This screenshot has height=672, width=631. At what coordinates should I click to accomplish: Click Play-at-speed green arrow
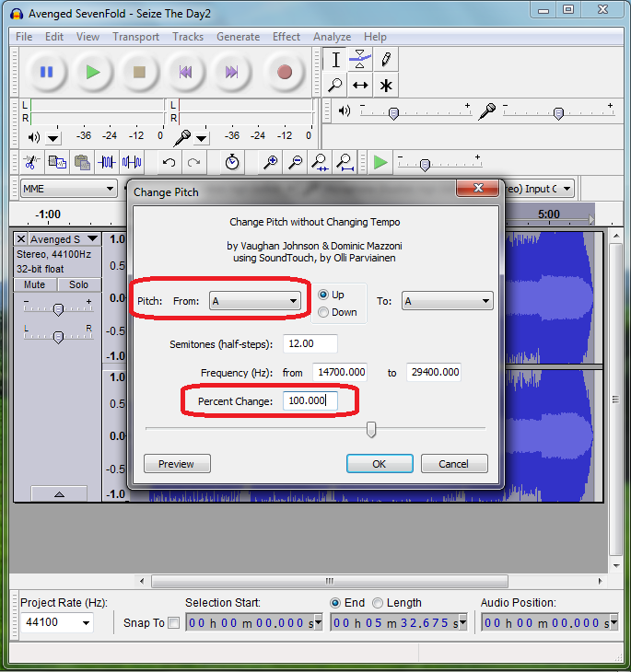[x=380, y=162]
